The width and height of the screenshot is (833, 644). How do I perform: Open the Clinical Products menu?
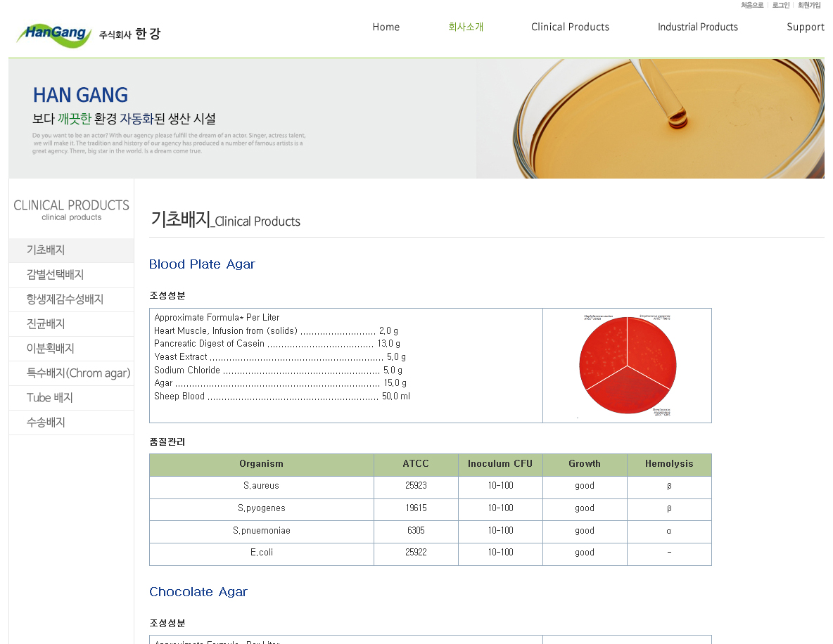click(x=570, y=27)
